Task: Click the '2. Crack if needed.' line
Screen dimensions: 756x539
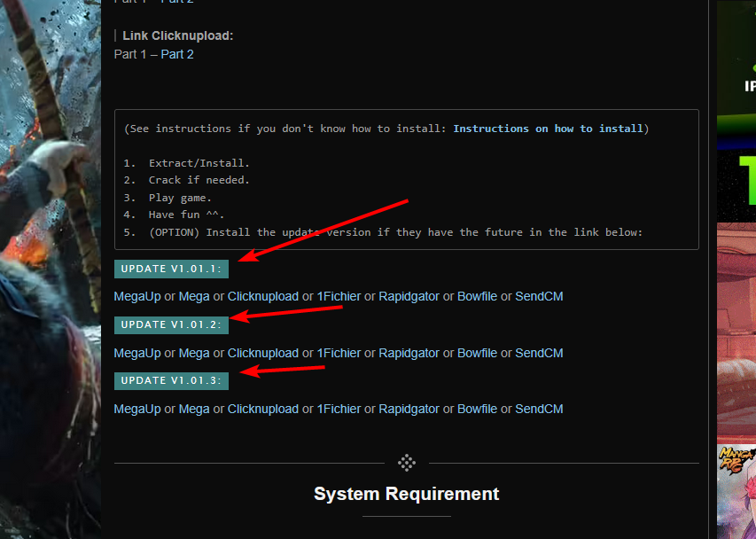Action: [187, 180]
